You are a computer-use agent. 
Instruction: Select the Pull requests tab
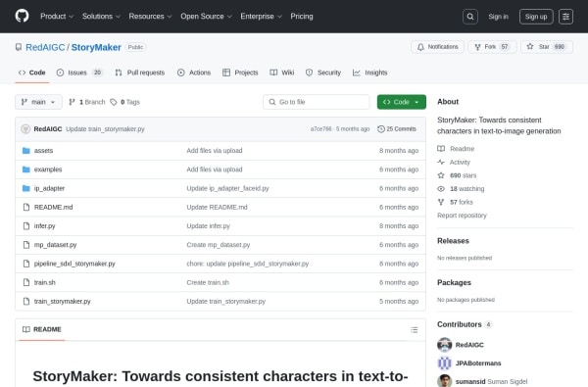tap(140, 73)
